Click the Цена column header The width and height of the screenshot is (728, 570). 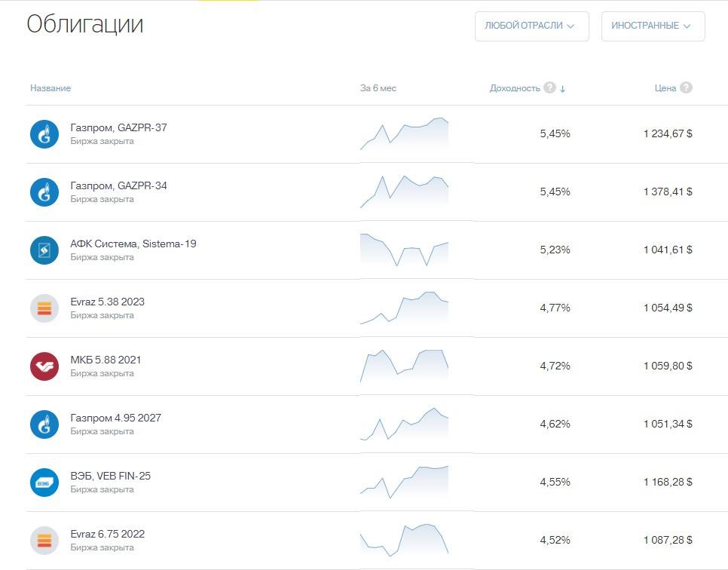(x=665, y=87)
